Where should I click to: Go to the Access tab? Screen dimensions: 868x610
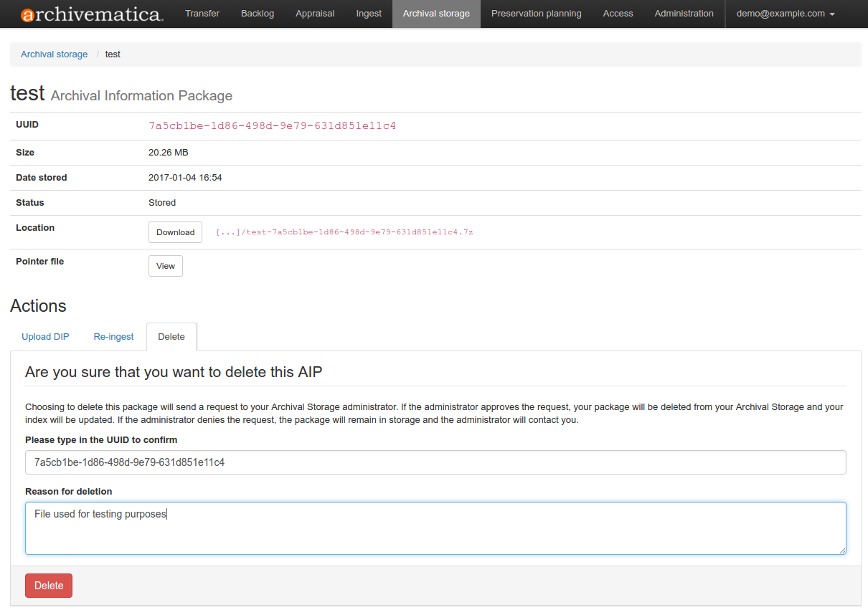pos(618,14)
